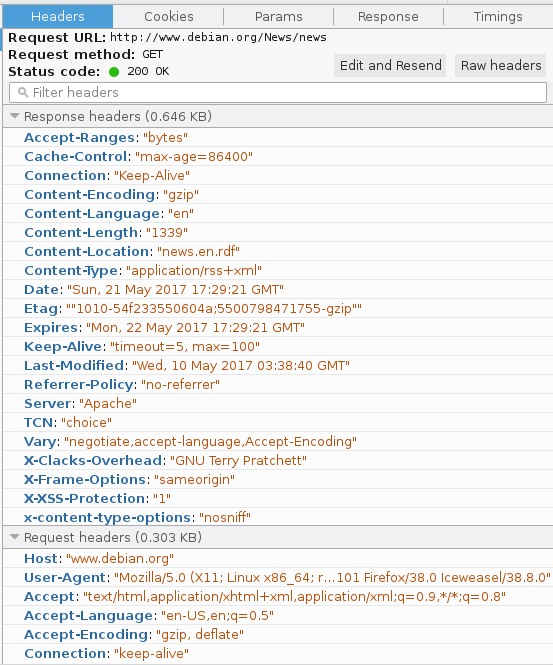Show the Response tab
The height and width of the screenshot is (665, 553).
(388, 17)
